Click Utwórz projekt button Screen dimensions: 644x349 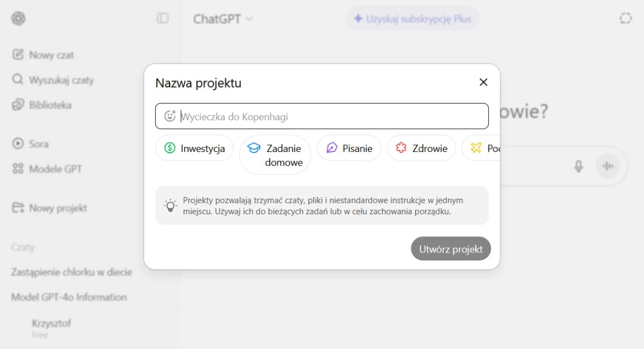click(x=451, y=249)
